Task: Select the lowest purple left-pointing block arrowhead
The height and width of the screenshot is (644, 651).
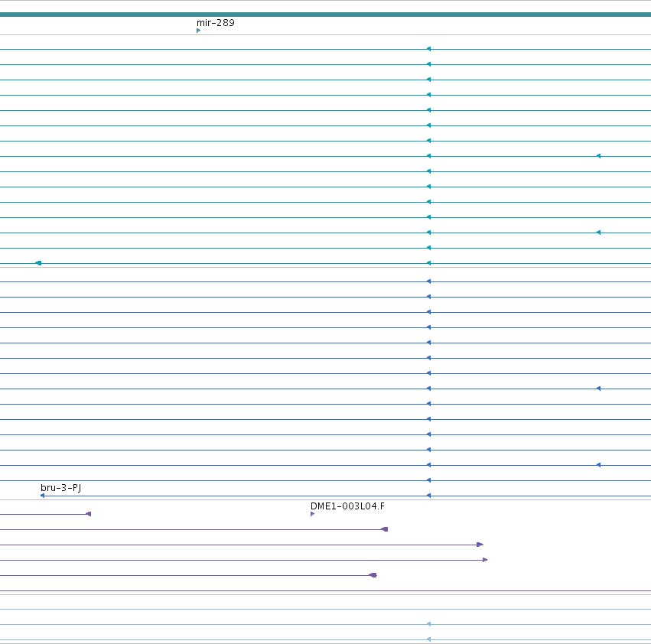Action: pos(373,575)
